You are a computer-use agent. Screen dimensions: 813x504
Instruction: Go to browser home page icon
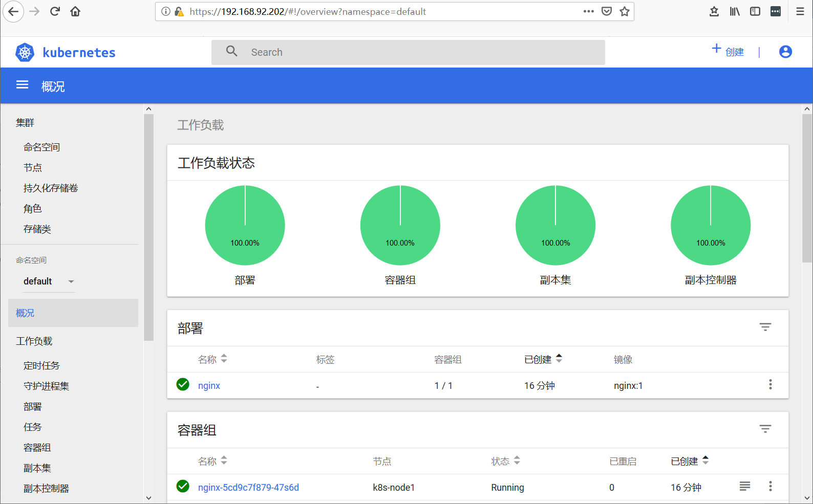pos(75,11)
